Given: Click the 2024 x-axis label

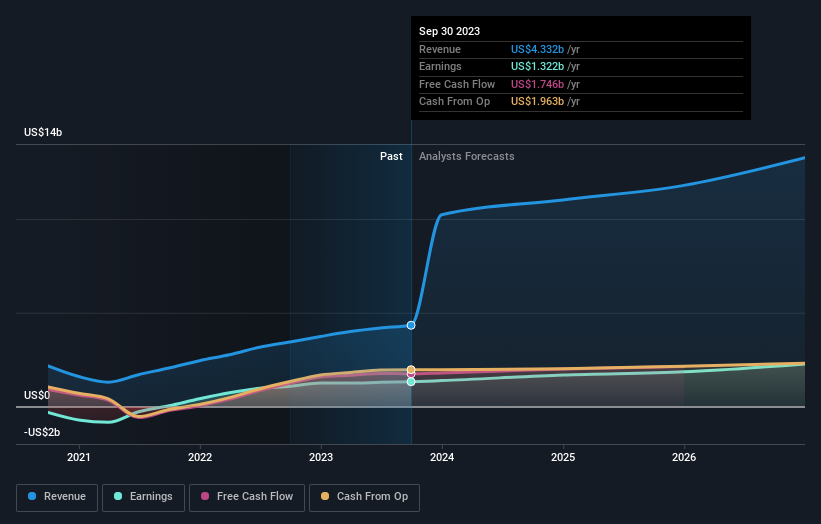Looking at the screenshot, I should [442, 457].
